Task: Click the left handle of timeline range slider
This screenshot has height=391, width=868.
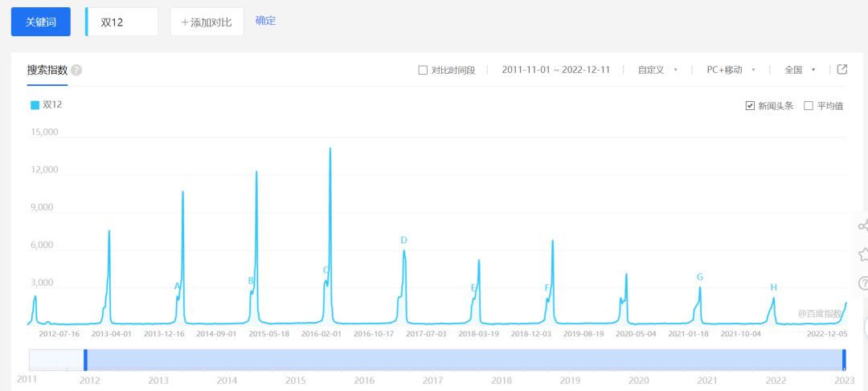Action: pyautogui.click(x=85, y=360)
